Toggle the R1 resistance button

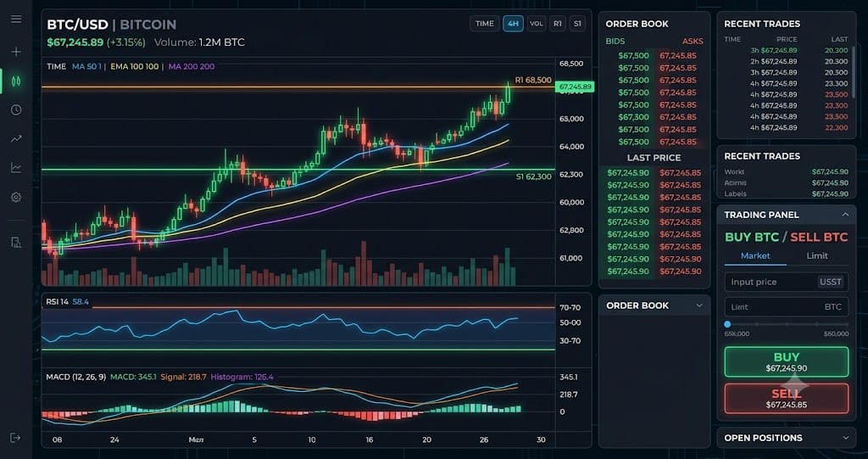(x=558, y=23)
